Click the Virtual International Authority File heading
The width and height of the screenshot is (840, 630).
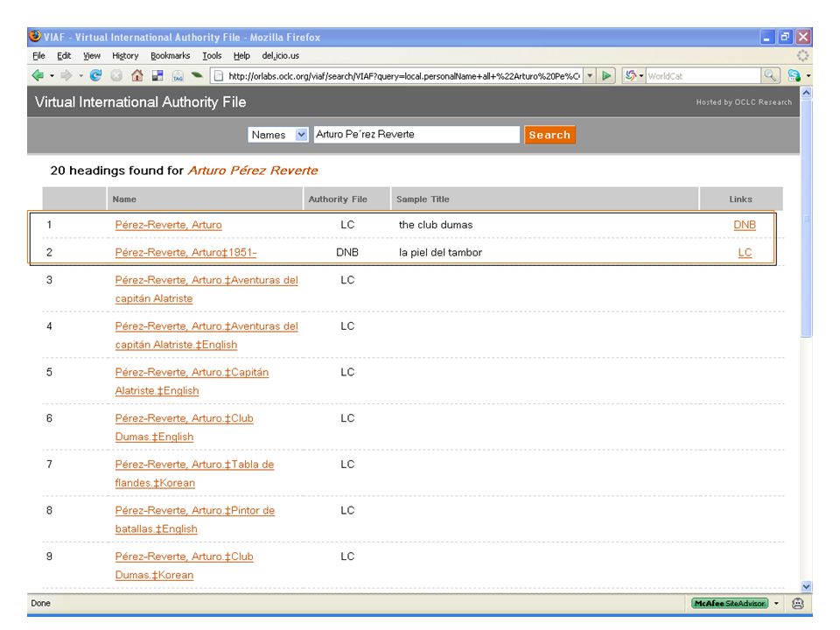click(140, 101)
